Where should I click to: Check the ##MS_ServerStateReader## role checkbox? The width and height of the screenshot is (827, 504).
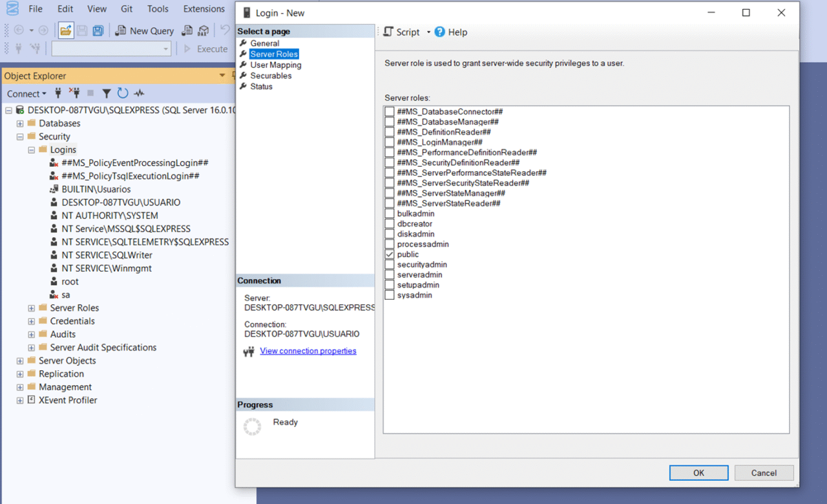(390, 204)
